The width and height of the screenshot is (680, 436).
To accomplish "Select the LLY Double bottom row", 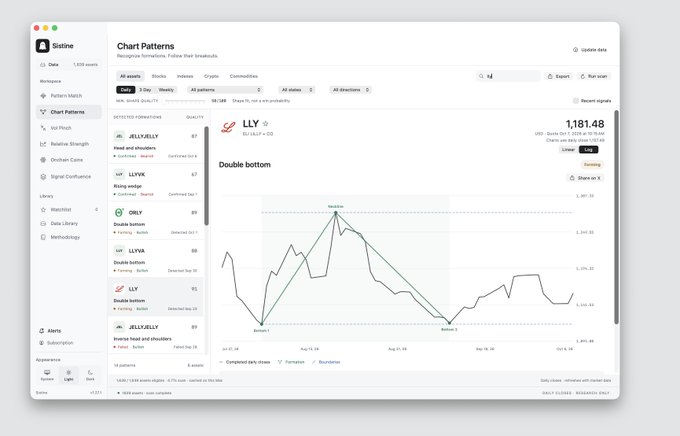I will pos(155,297).
